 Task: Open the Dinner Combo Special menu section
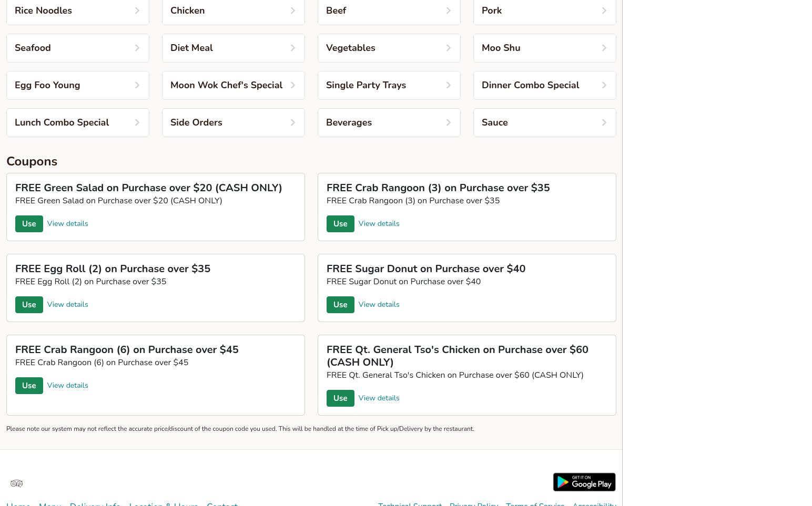point(544,86)
